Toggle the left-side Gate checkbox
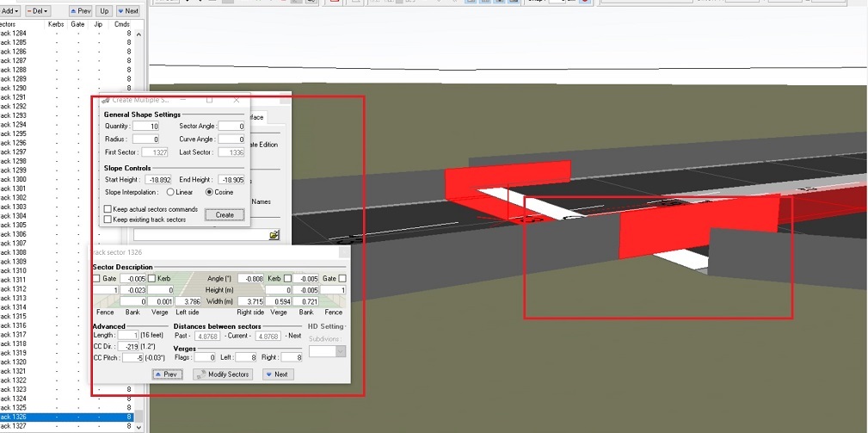Screen dimensions: 868x433 (x=97, y=279)
